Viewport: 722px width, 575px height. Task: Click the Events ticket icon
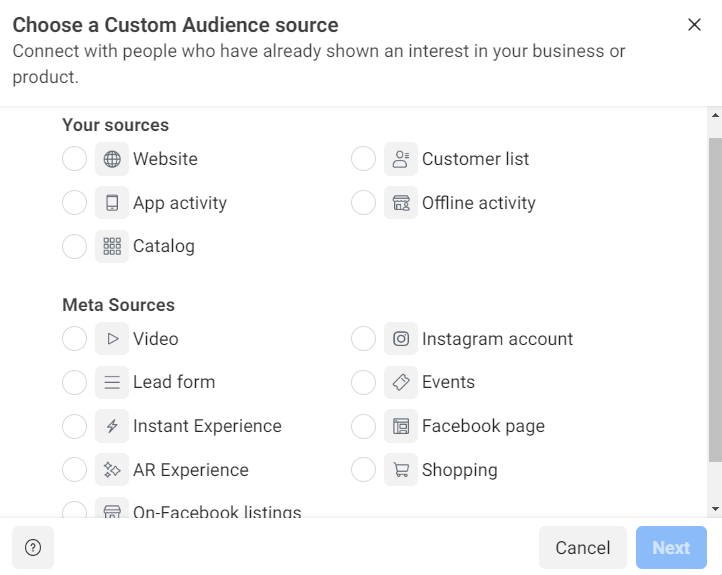tap(401, 382)
